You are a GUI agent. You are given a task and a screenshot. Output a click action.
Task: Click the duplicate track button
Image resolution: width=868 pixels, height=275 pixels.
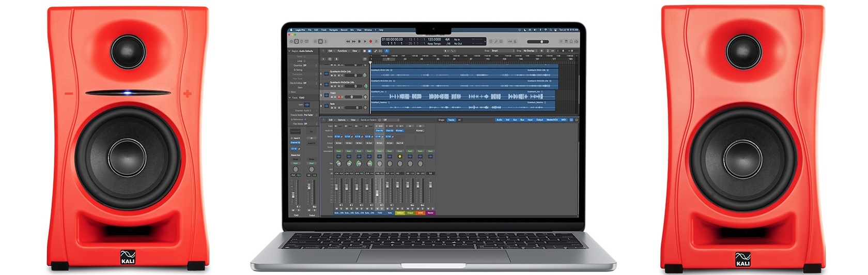(x=330, y=59)
